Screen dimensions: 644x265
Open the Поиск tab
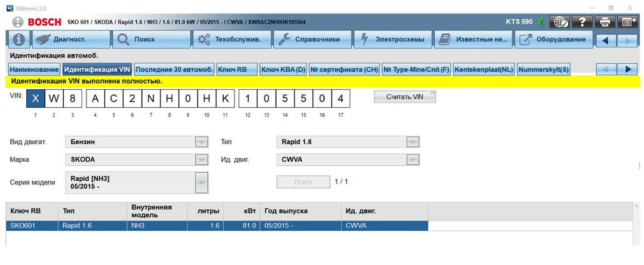tap(152, 40)
